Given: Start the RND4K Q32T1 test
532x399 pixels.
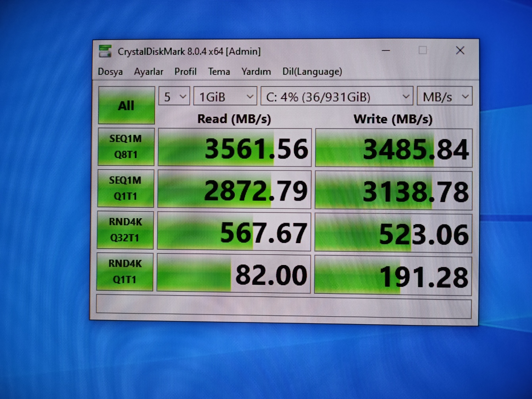Looking at the screenshot, I should pyautogui.click(x=125, y=230).
